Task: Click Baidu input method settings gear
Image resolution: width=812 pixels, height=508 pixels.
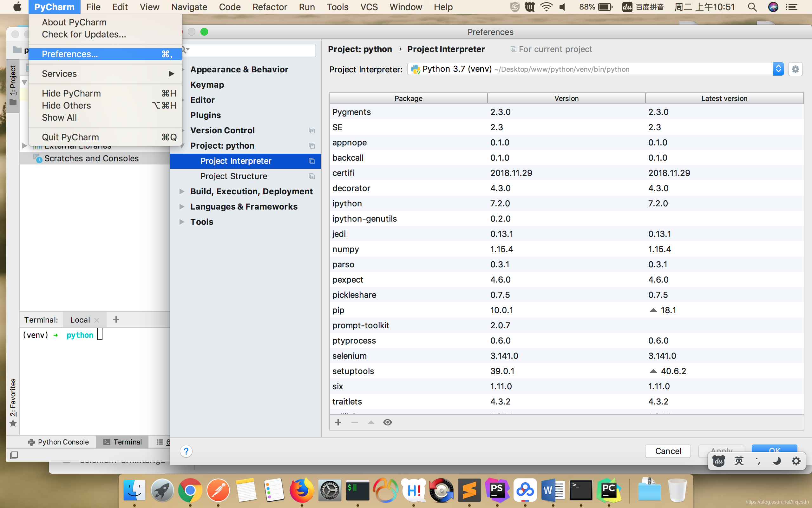Action: [x=796, y=461]
